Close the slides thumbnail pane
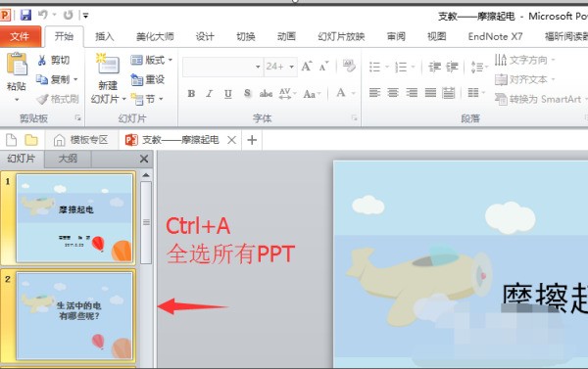The height and width of the screenshot is (369, 588). [x=144, y=159]
